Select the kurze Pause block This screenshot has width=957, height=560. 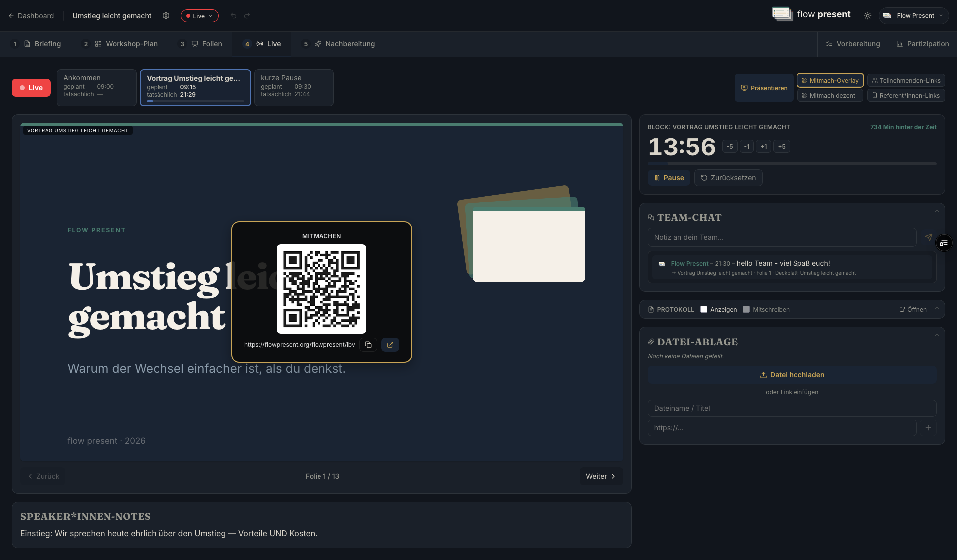point(294,88)
